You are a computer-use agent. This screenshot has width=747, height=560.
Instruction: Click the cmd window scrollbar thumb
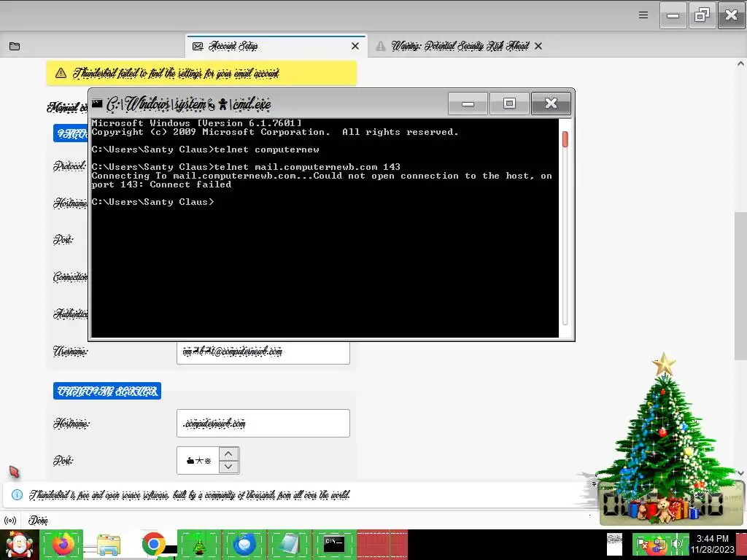pyautogui.click(x=565, y=139)
